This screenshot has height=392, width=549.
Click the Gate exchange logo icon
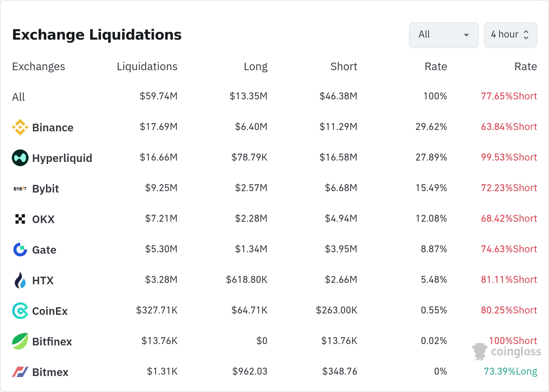click(20, 250)
